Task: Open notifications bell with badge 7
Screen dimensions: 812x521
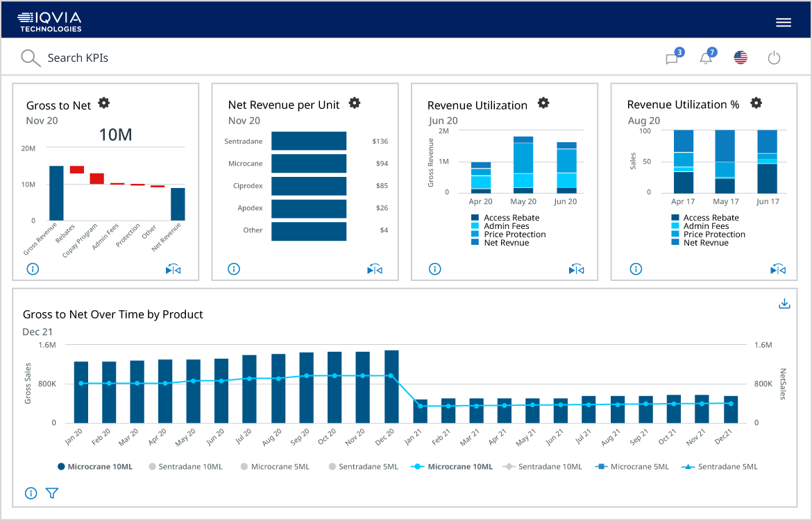Action: coord(708,56)
